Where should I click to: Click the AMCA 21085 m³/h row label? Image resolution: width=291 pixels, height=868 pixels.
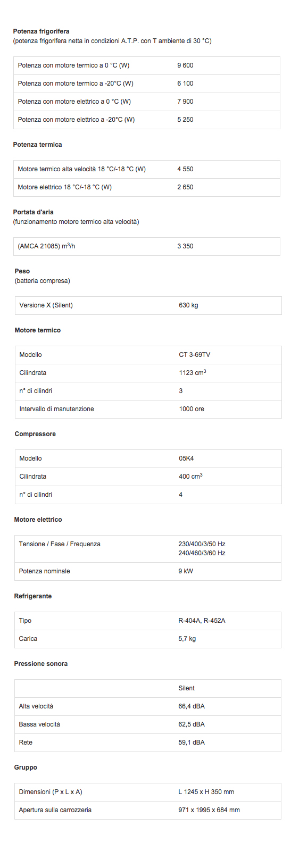click(46, 246)
